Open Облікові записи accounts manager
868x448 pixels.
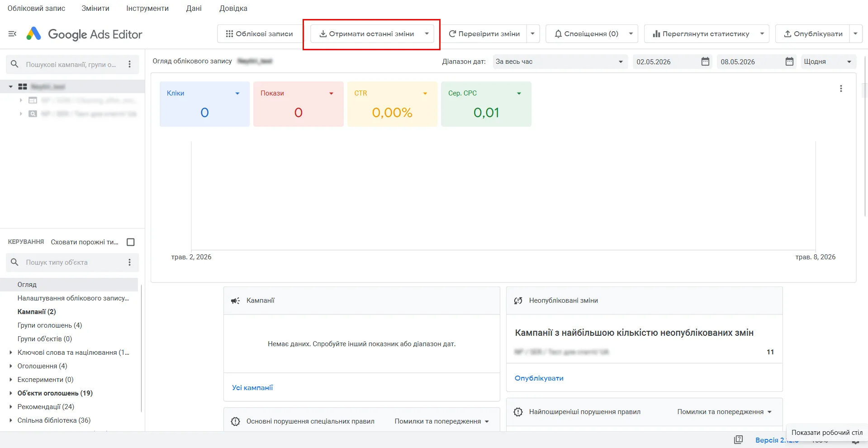pyautogui.click(x=259, y=34)
